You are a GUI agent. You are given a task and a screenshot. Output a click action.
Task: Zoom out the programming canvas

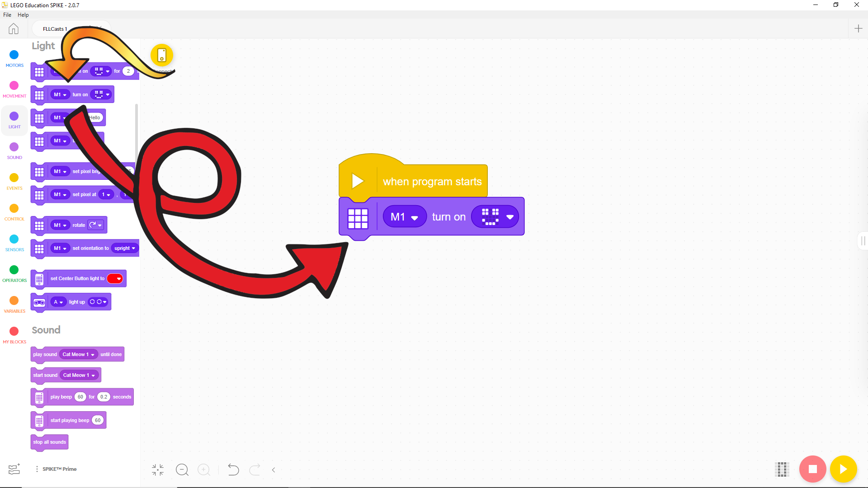[182, 470]
